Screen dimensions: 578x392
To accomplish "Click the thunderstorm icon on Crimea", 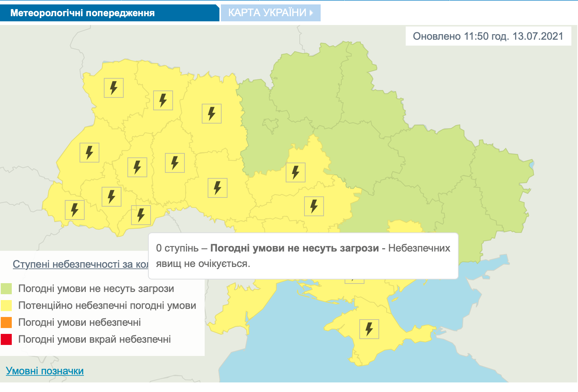I will (x=369, y=329).
